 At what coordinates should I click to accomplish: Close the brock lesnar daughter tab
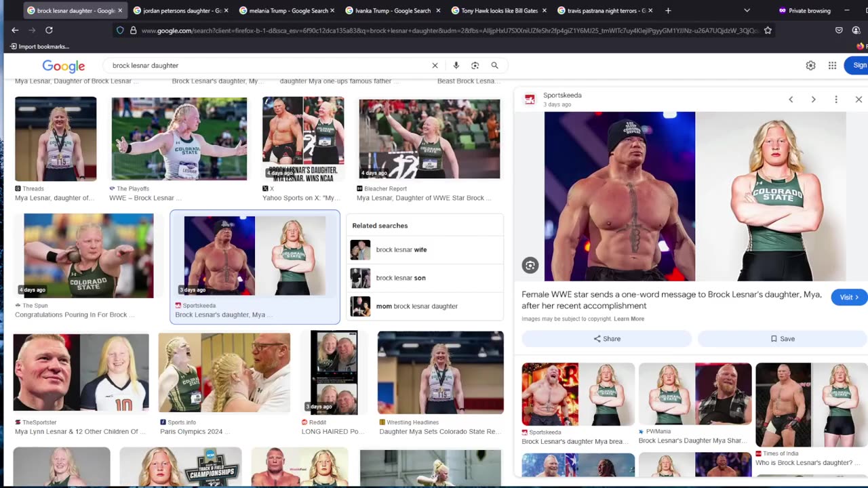pyautogui.click(x=121, y=10)
